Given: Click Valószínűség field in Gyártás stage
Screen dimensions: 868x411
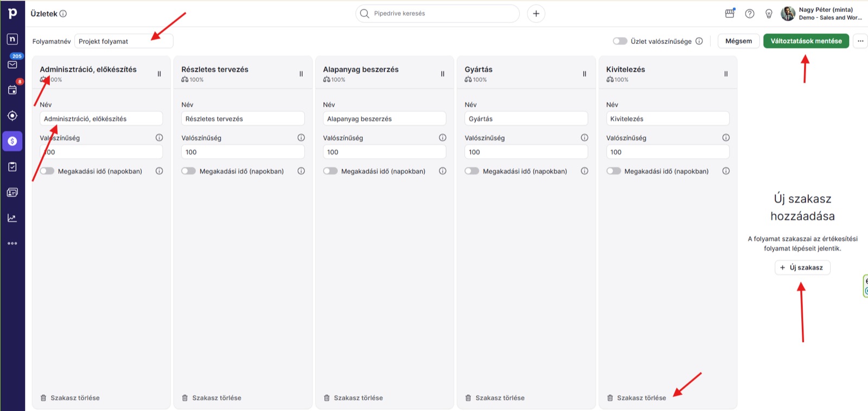Looking at the screenshot, I should (x=526, y=152).
